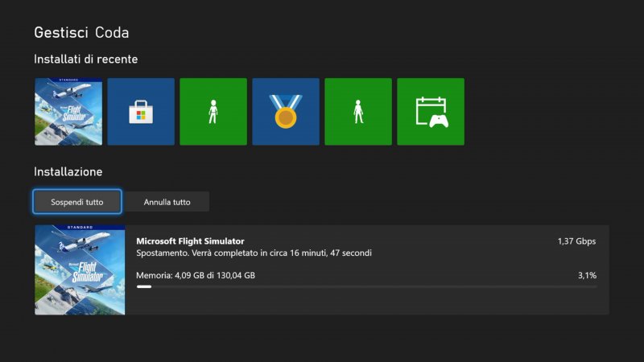Click the 1,37 Gbps transfer speed value
This screenshot has height=362, width=644.
pyautogui.click(x=576, y=241)
